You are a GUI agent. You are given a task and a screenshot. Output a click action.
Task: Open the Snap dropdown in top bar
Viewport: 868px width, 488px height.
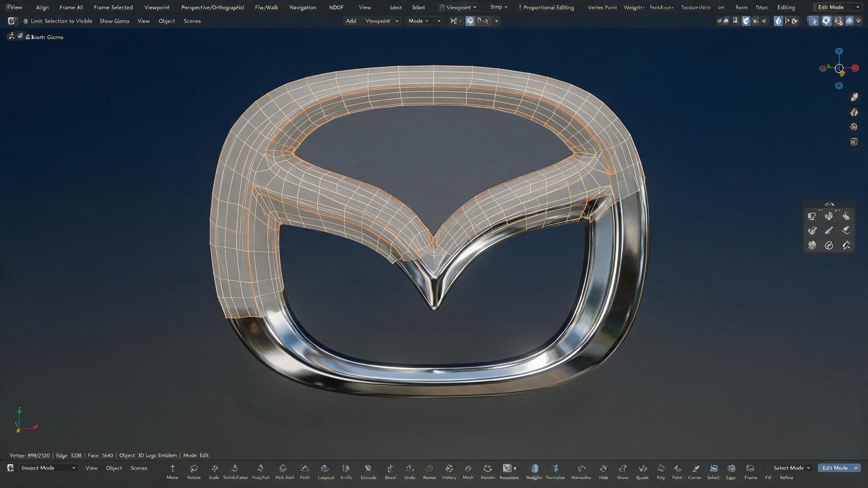499,7
